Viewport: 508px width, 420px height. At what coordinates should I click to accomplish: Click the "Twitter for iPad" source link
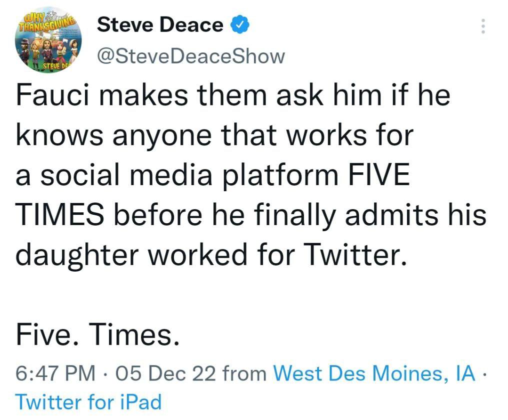click(89, 402)
